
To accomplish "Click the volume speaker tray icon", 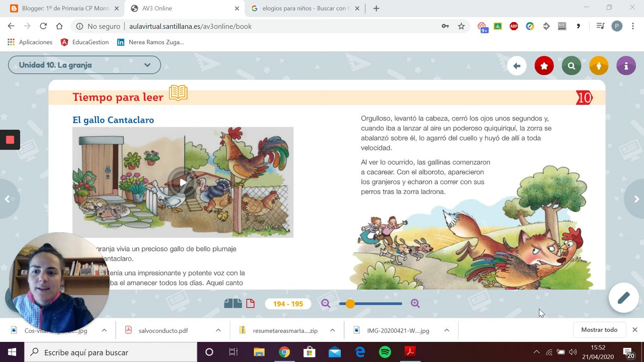I will 573,352.
